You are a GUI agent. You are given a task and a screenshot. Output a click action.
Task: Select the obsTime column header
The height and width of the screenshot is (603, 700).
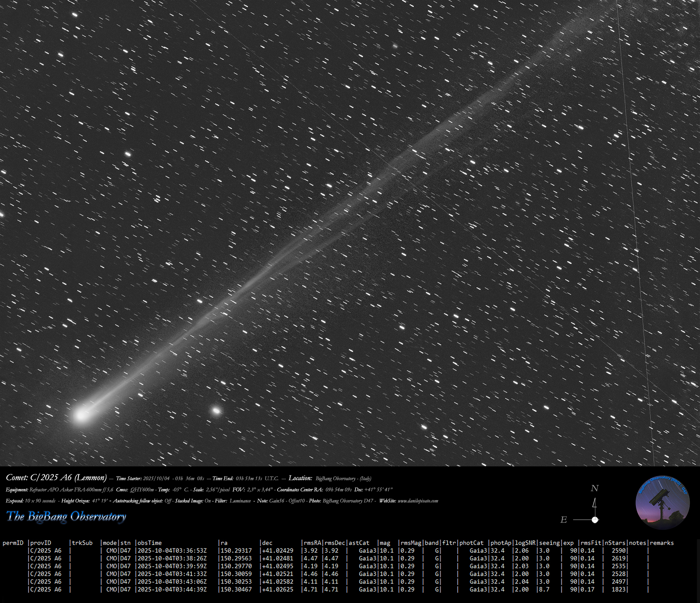tap(149, 543)
